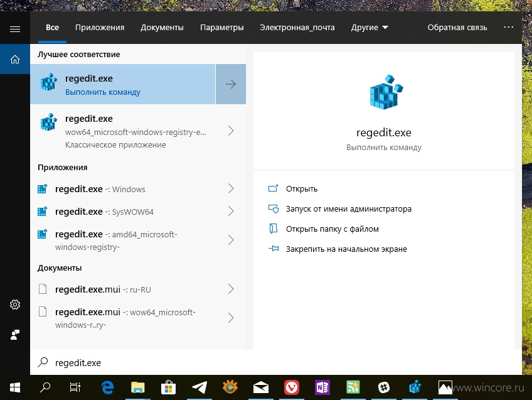Expand chevron for regedit.exe.mui wow64_microsoft
Image resolution: width=532 pixels, height=400 pixels.
click(x=231, y=318)
